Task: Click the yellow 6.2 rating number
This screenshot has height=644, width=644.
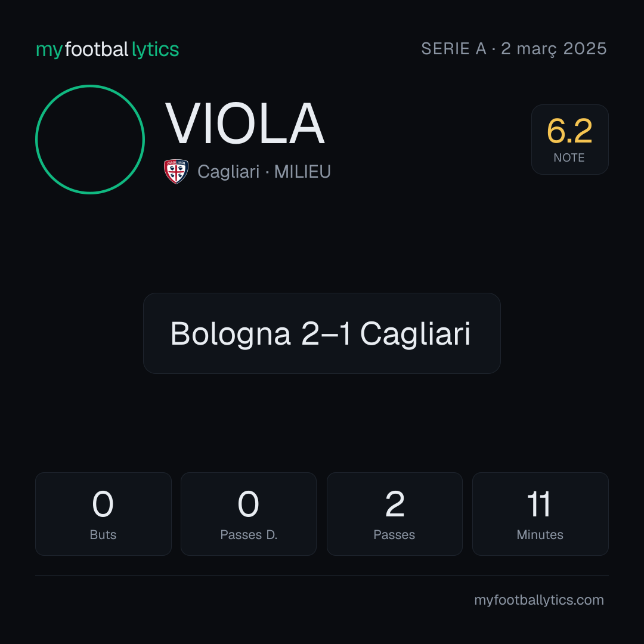Action: click(569, 131)
